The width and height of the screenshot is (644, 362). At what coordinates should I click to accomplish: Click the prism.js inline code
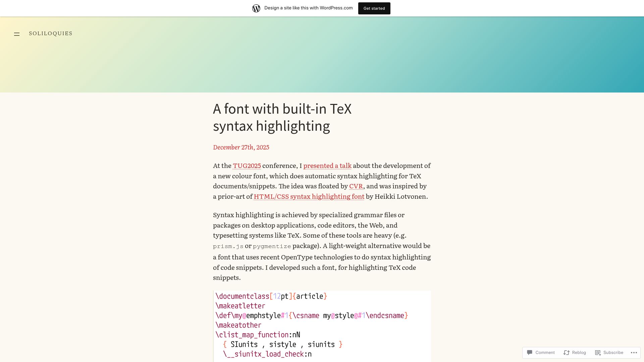(228, 246)
